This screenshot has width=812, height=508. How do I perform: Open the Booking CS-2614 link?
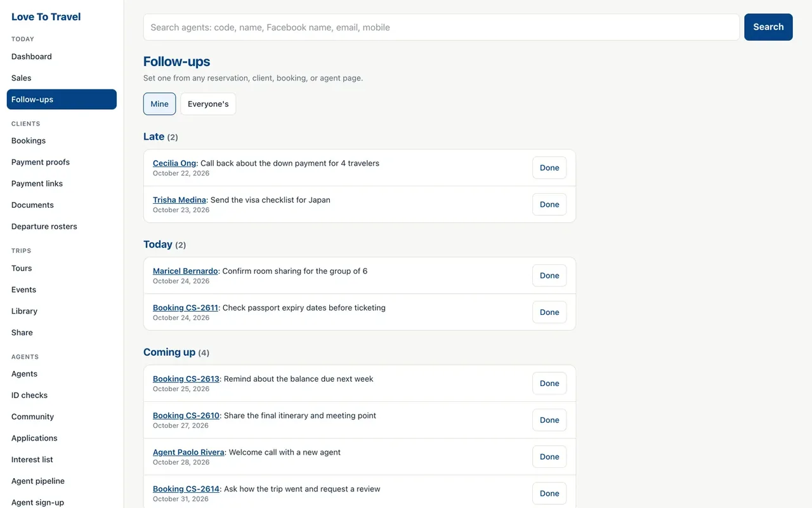[x=186, y=489]
